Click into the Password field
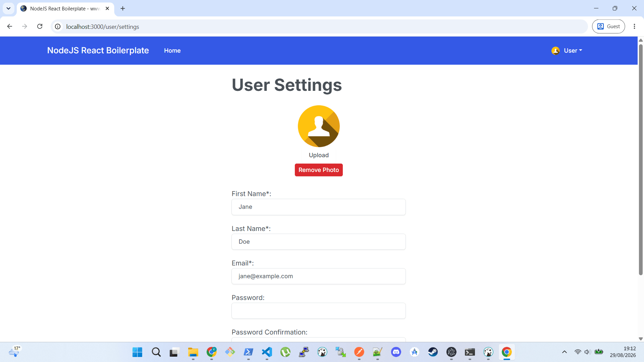644x362 pixels. click(x=319, y=311)
